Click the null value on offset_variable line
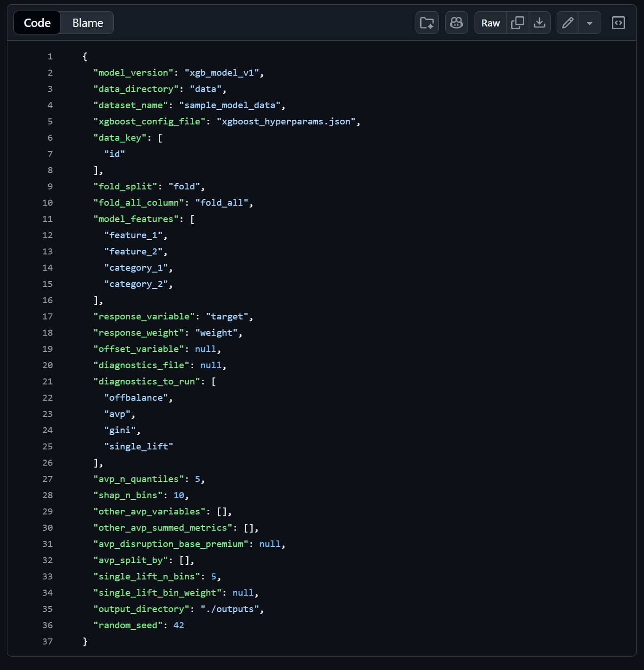This screenshot has width=644, height=670. click(206, 349)
